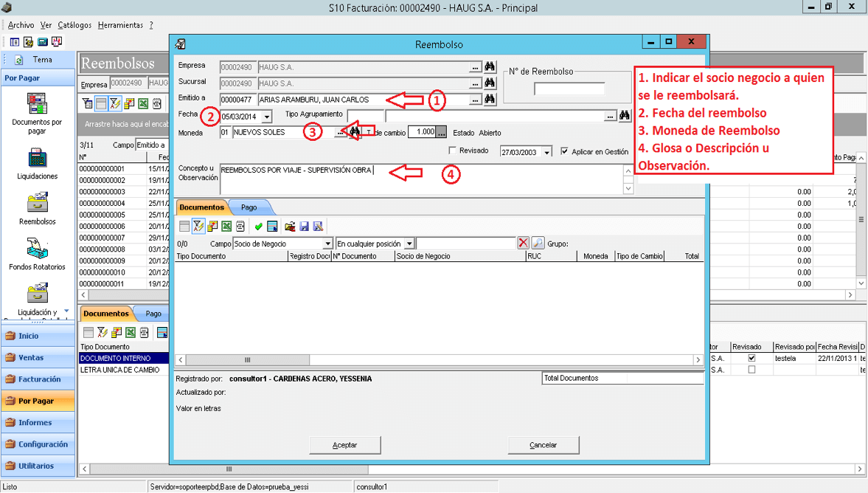868x493 pixels.
Task: Click green checkmark in Documentos toolbar
Action: pos(259,226)
